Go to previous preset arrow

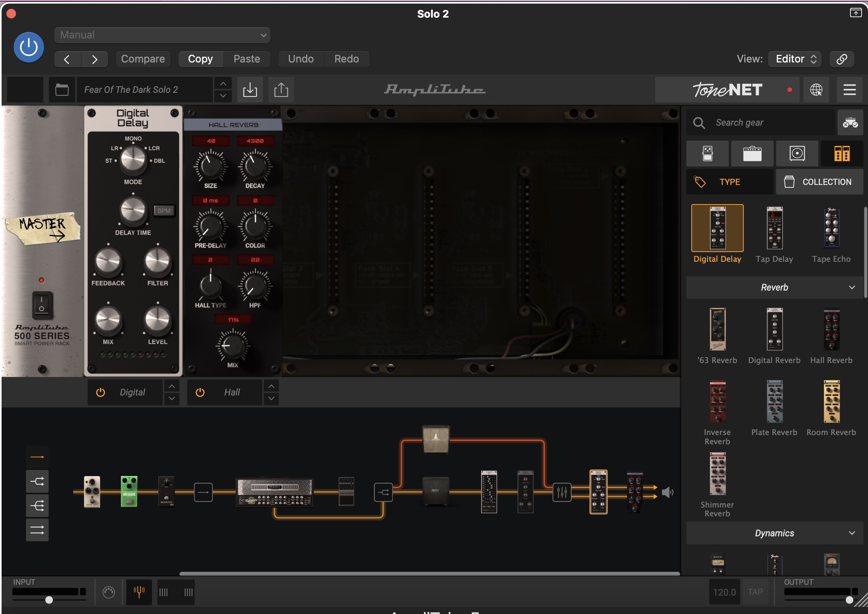67,59
